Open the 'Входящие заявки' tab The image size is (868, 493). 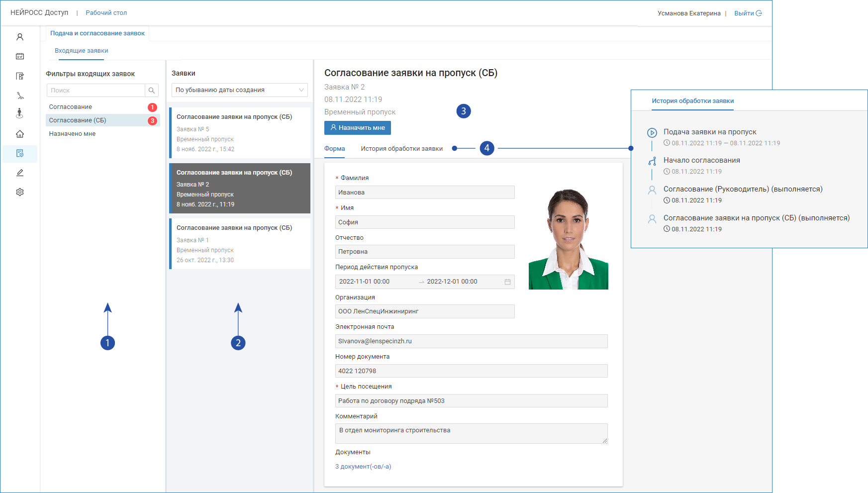[x=81, y=51]
